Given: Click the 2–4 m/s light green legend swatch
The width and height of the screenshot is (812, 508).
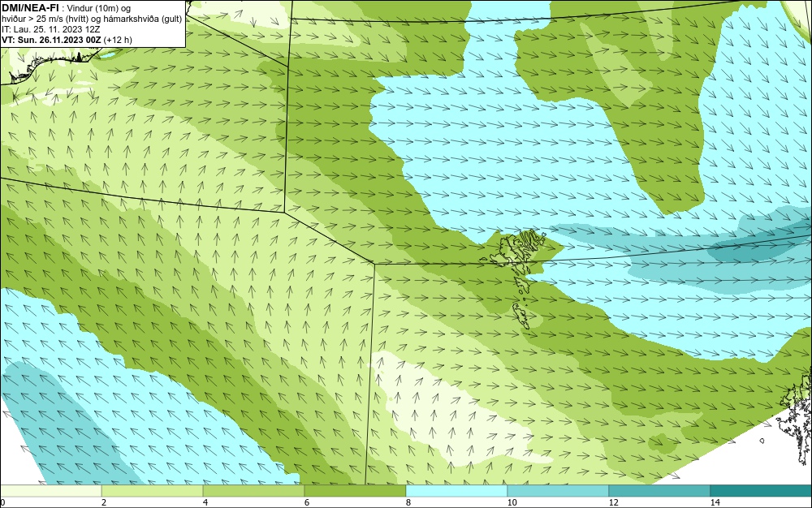Looking at the screenshot, I should (x=153, y=491).
